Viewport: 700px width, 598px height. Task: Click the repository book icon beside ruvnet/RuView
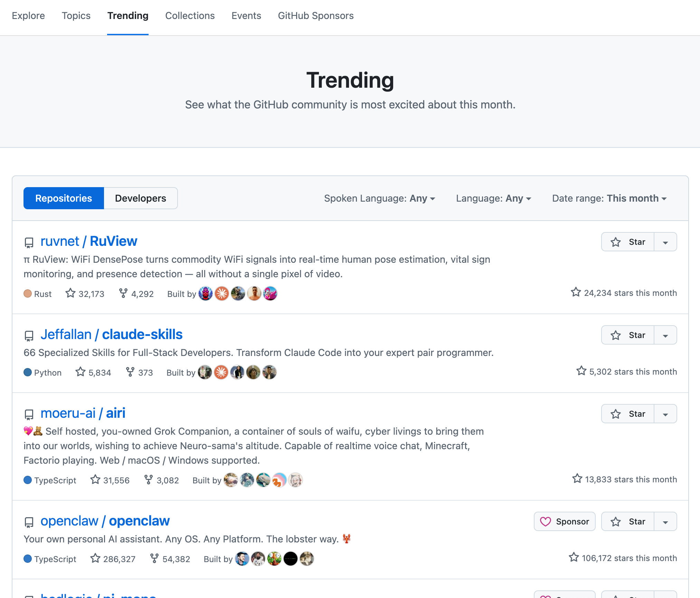pyautogui.click(x=29, y=242)
